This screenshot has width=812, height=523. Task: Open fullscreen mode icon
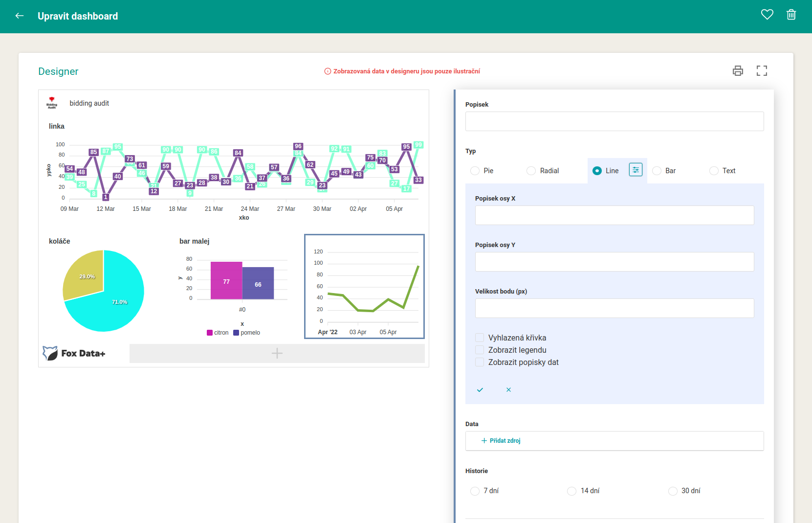pos(762,71)
